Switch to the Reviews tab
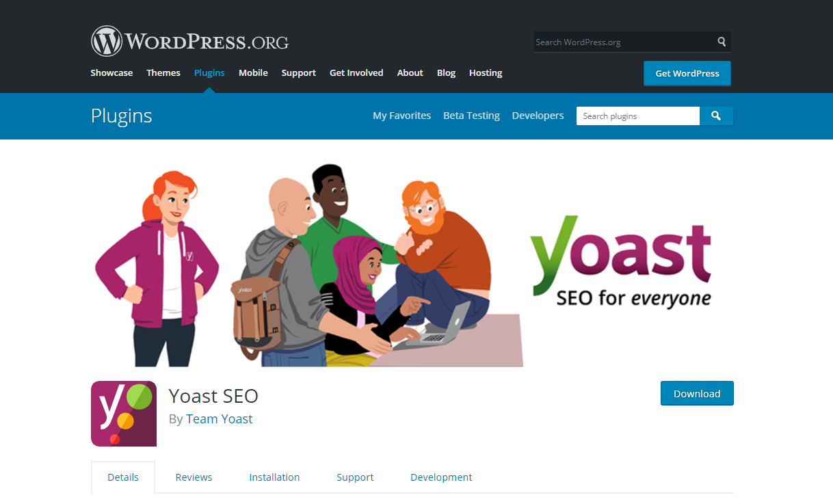The image size is (833, 504). point(194,477)
